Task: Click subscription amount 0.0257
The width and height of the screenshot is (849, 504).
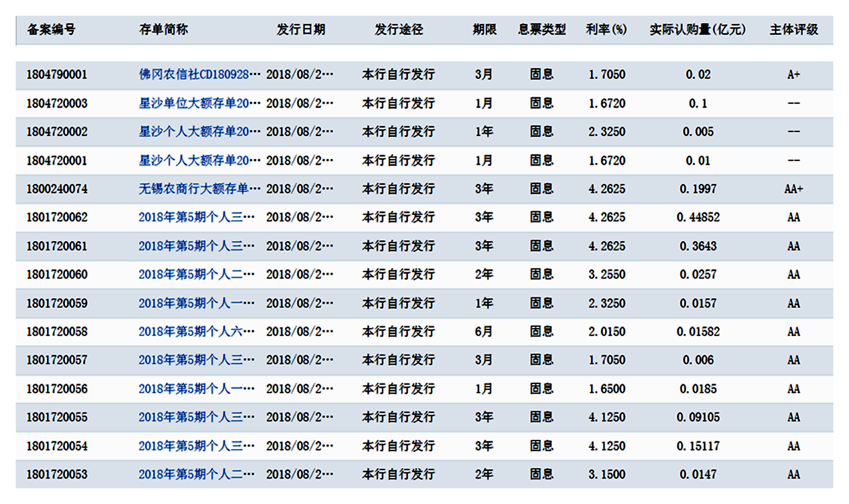Action: click(698, 274)
